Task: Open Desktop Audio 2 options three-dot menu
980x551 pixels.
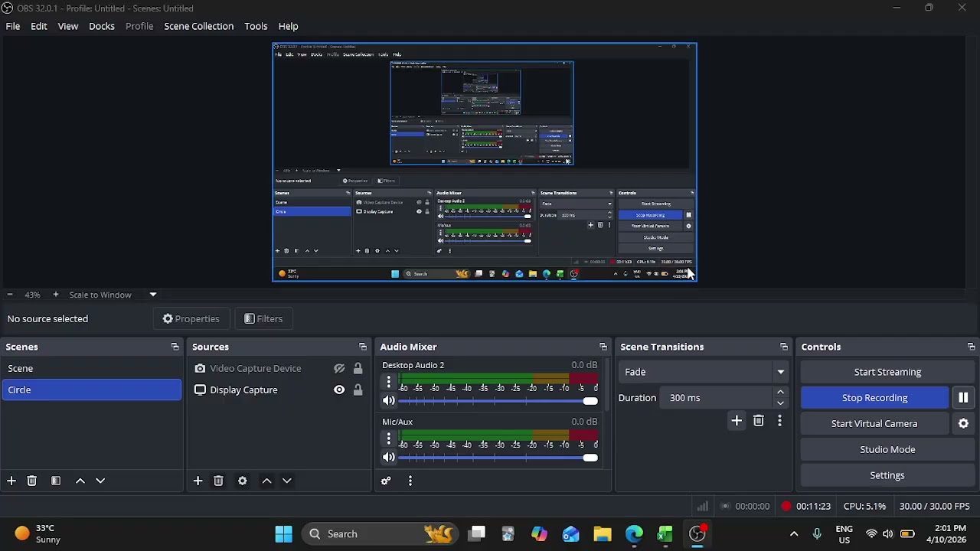Action: pos(388,381)
